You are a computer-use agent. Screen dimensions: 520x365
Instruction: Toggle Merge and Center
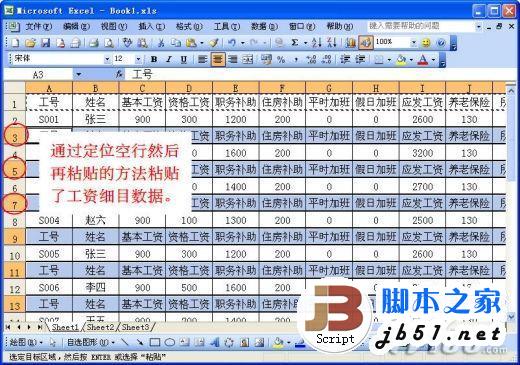pyautogui.click(x=248, y=60)
